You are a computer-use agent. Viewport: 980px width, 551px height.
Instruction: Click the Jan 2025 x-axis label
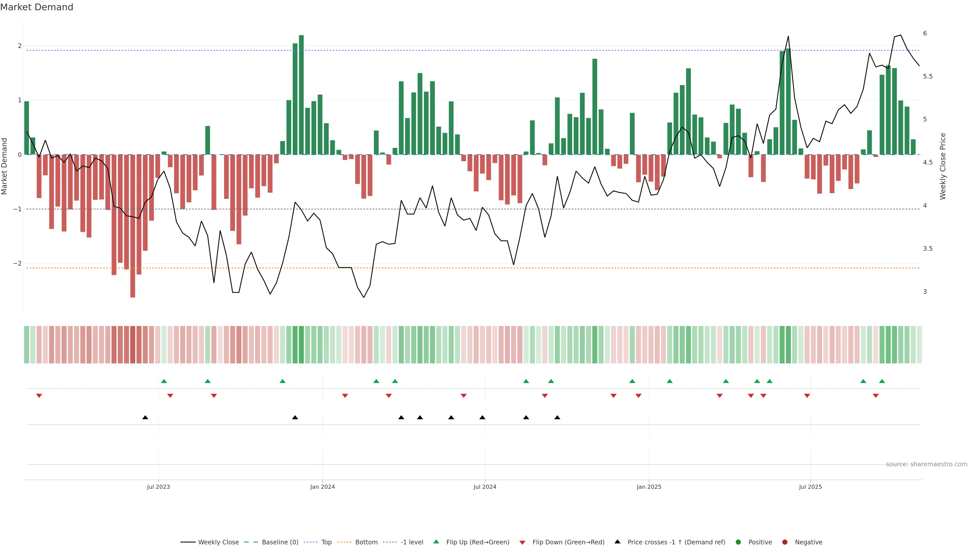pos(649,487)
